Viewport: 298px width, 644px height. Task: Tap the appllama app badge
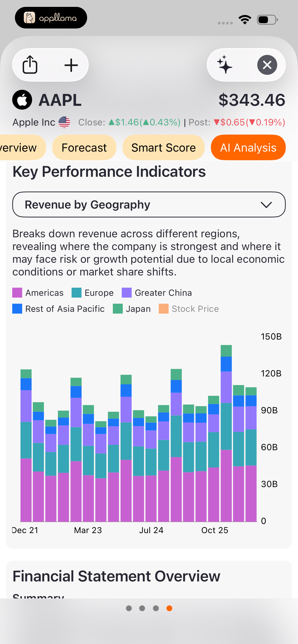pyautogui.click(x=51, y=18)
